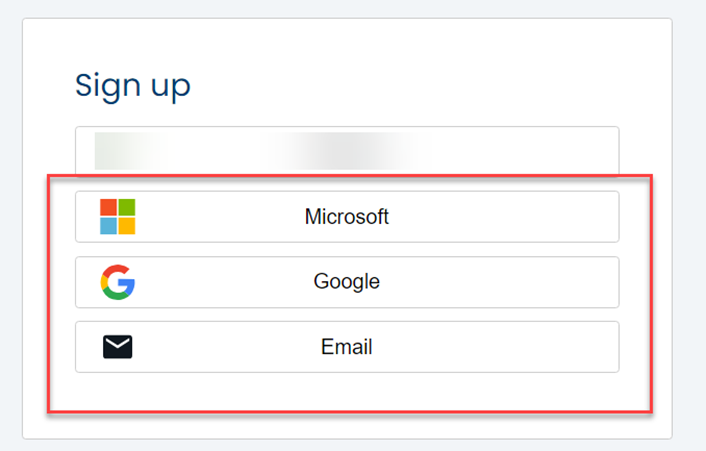Select the "Email" label text
706x451 pixels.
346,347
